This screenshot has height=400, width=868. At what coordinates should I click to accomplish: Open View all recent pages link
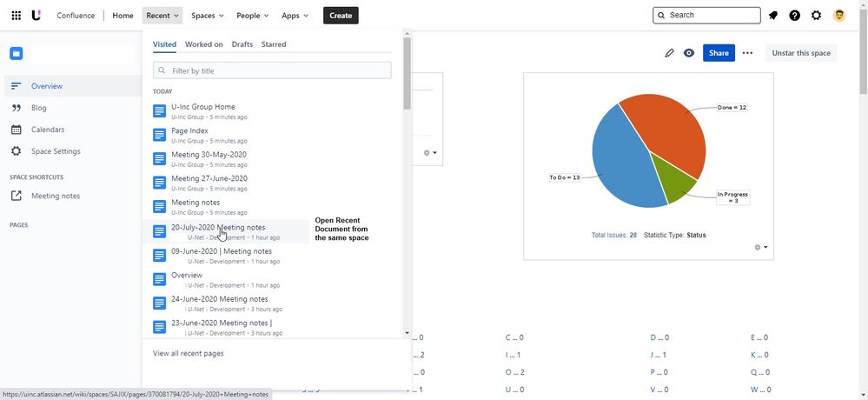tap(189, 353)
